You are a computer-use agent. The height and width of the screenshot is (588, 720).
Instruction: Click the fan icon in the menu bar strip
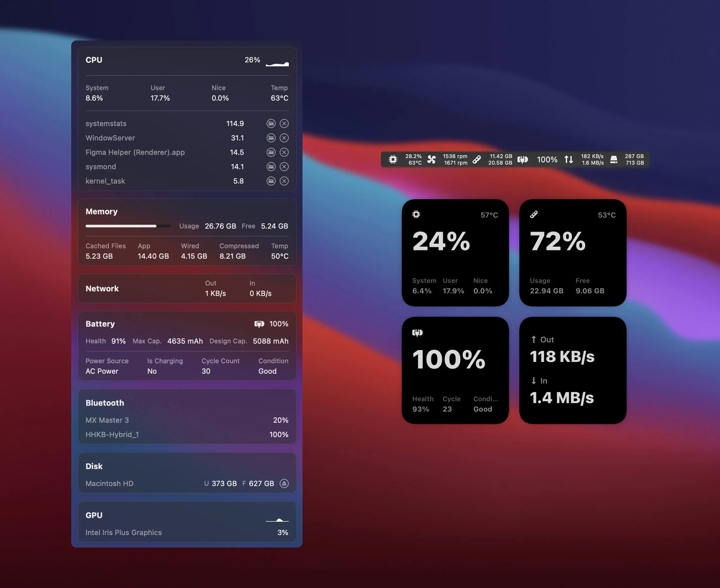(x=432, y=159)
